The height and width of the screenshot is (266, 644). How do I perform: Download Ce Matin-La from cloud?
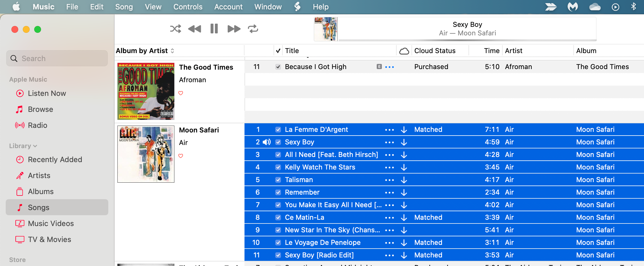tap(404, 217)
